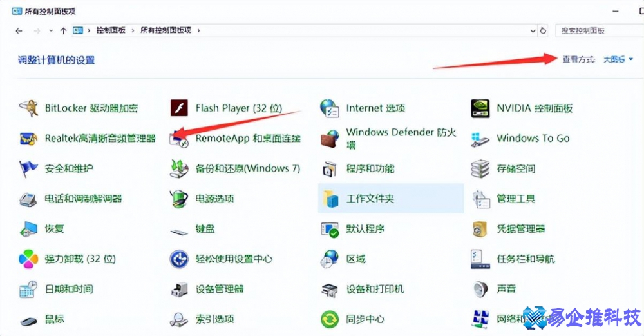Open the address bar history dropdown
Screen dimensions: 644x336
[x=533, y=30]
